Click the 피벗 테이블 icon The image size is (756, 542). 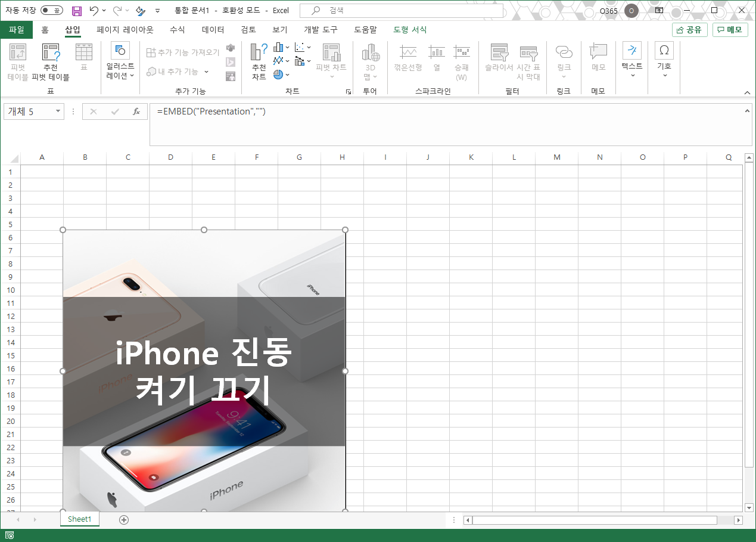(18, 62)
